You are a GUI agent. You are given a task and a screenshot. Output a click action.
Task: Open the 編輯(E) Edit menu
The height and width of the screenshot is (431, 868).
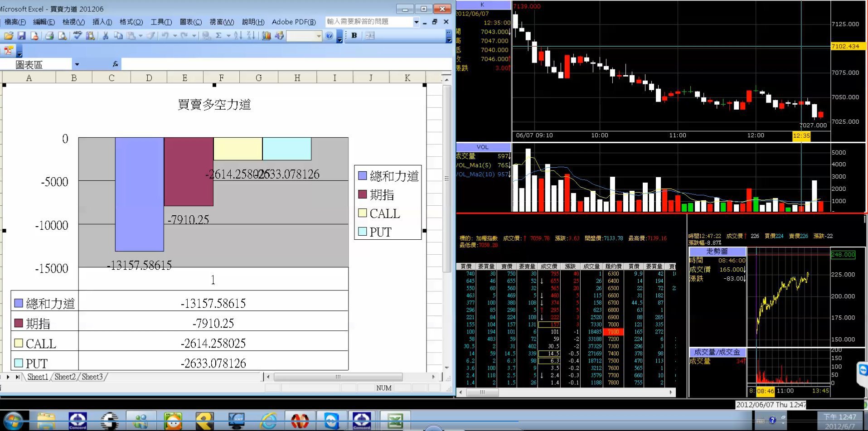44,22
